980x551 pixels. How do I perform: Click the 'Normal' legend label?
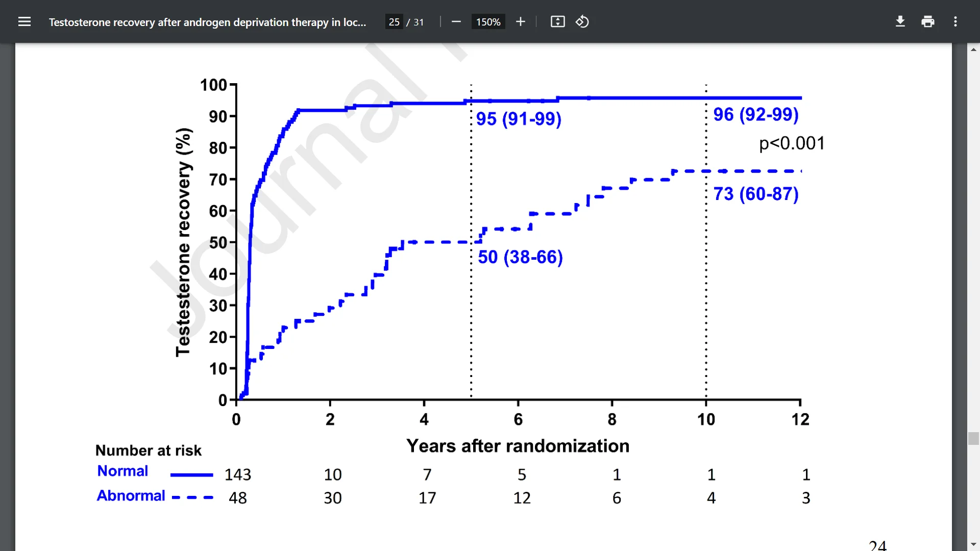(x=122, y=471)
